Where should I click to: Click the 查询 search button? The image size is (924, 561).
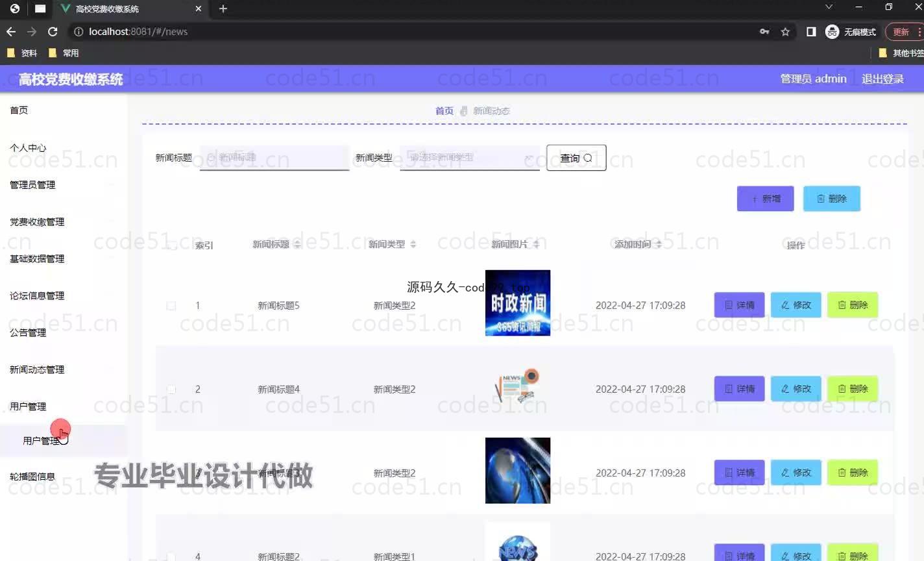[x=576, y=158]
